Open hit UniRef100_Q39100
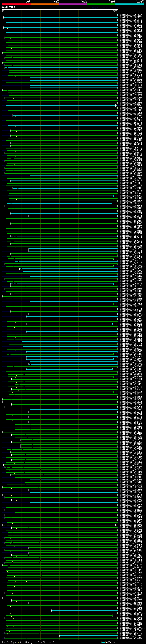The image size is (146, 644). click(x=131, y=374)
